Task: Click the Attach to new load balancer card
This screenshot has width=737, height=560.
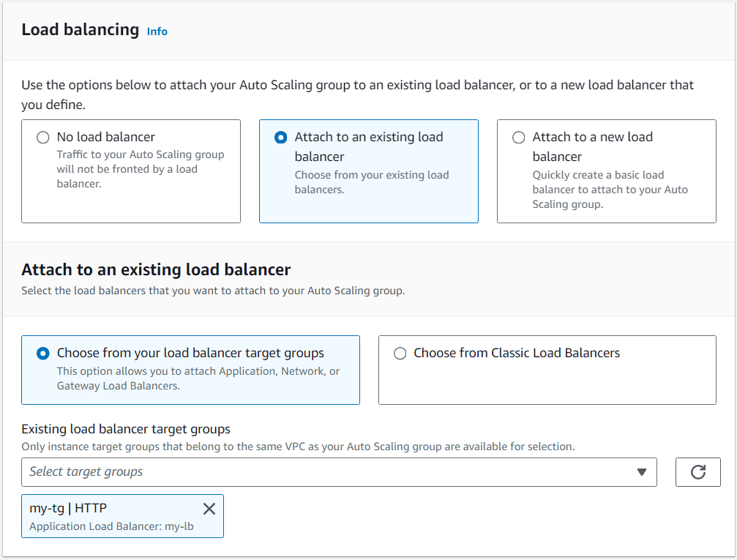Action: click(606, 171)
